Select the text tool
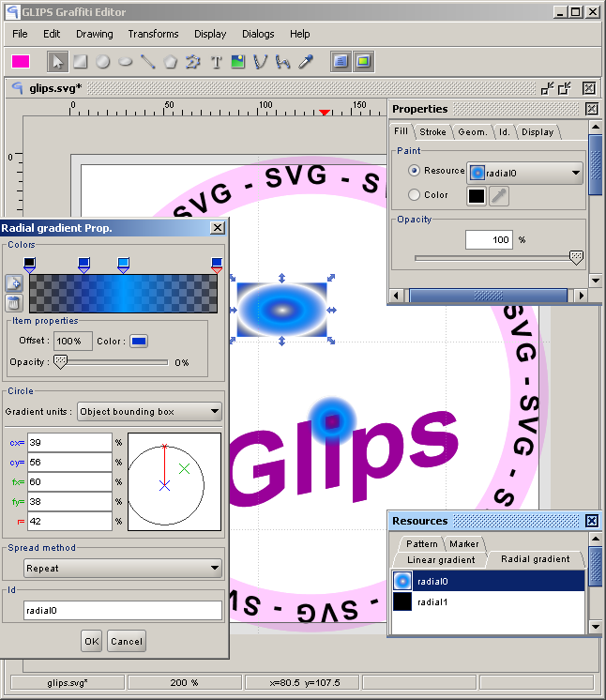Screen dimensions: 606x700 (216, 62)
